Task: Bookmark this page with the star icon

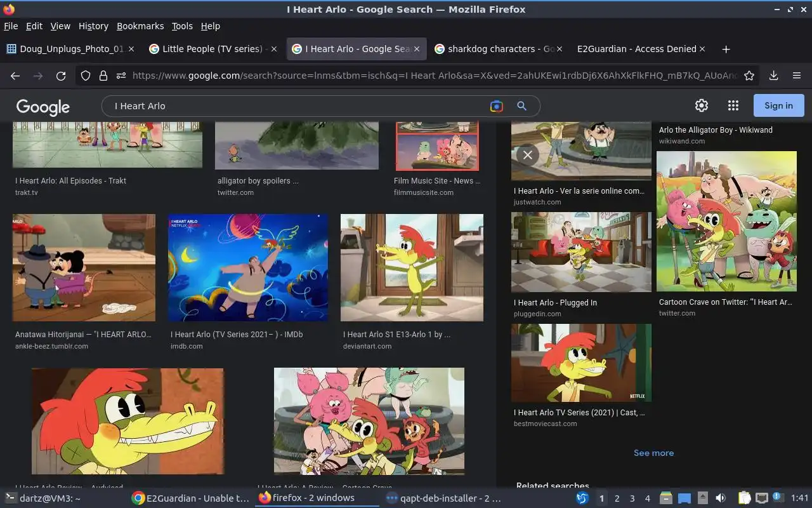Action: point(749,76)
